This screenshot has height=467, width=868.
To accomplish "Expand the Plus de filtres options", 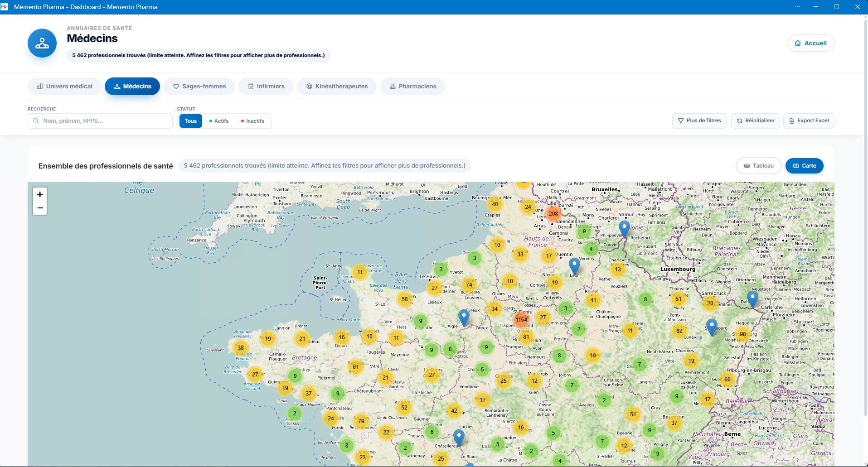I will [x=699, y=121].
